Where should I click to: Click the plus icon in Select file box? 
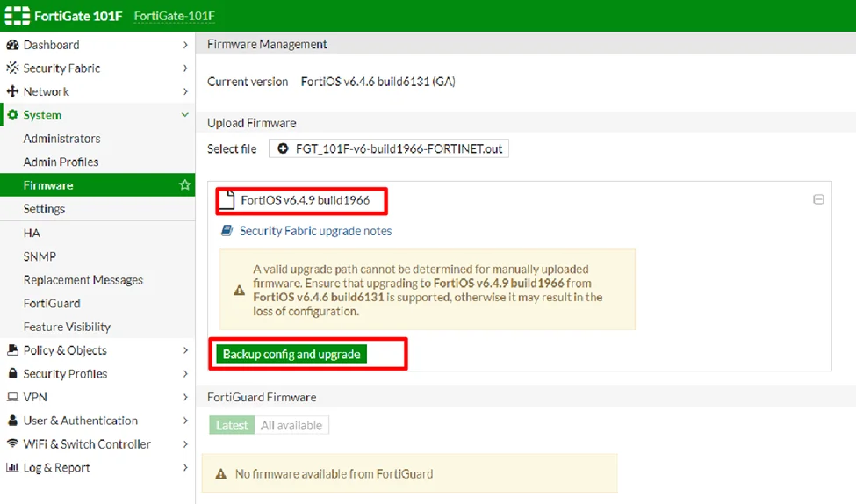283,148
